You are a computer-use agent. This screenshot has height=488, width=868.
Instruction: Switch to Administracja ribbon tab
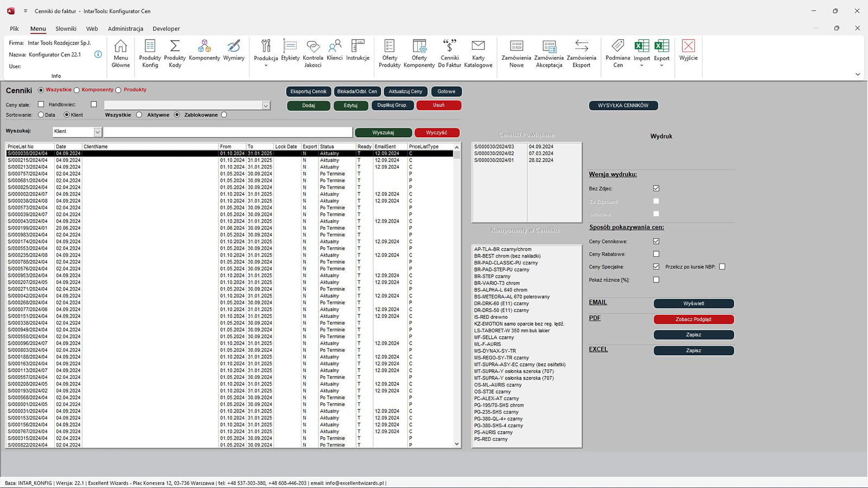pos(125,29)
